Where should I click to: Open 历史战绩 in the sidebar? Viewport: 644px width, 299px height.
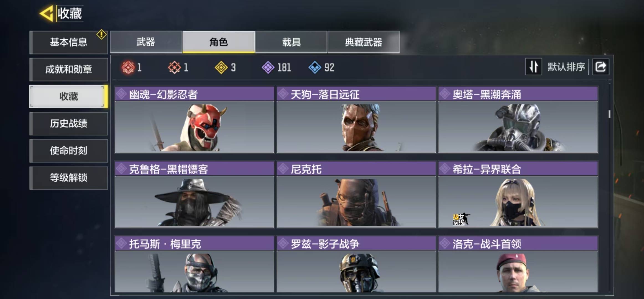68,123
